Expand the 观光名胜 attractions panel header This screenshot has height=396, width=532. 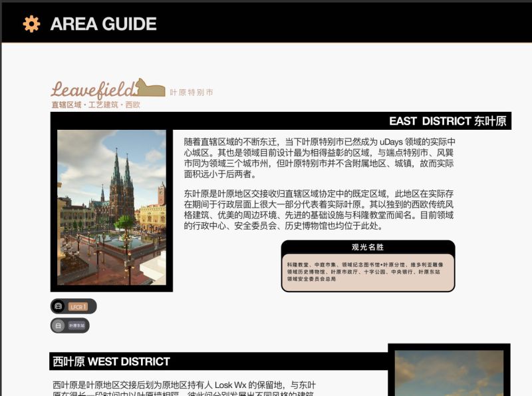pos(369,248)
